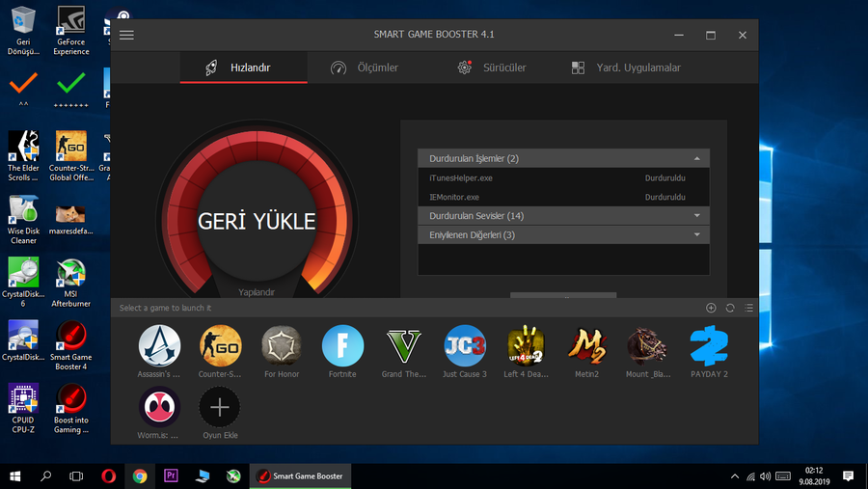Go to the Sürücüler tab
Image resolution: width=868 pixels, height=489 pixels.
click(x=492, y=68)
